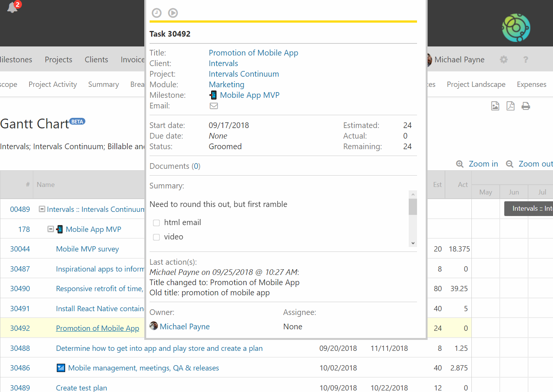This screenshot has width=553, height=392.
Task: Open task 30488 number link
Action: pyautogui.click(x=20, y=348)
